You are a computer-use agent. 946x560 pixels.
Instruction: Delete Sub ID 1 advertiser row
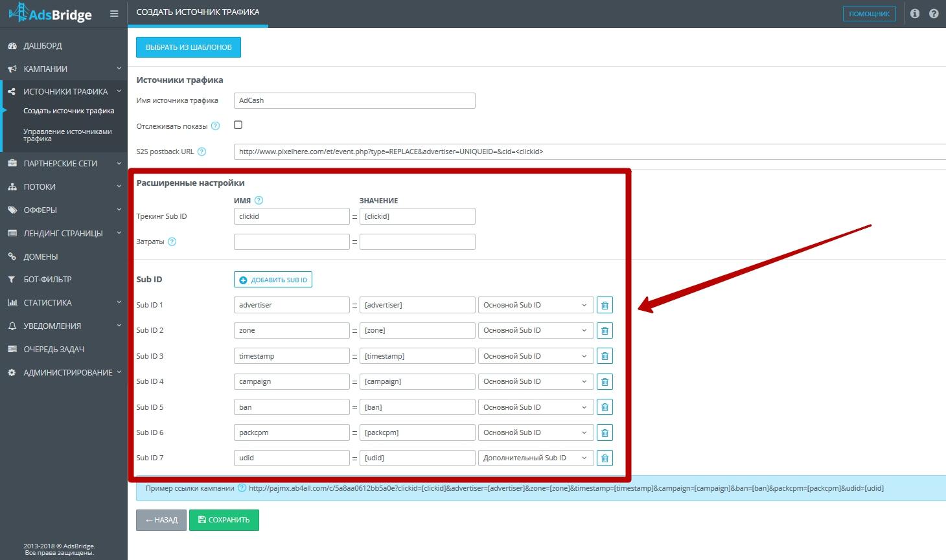(x=605, y=305)
